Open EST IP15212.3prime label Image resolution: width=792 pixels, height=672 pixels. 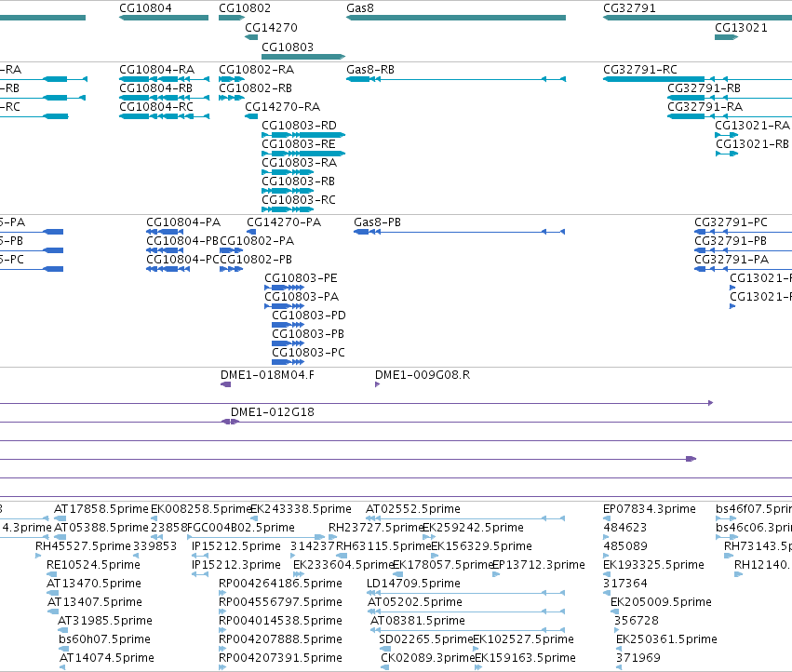[235, 565]
